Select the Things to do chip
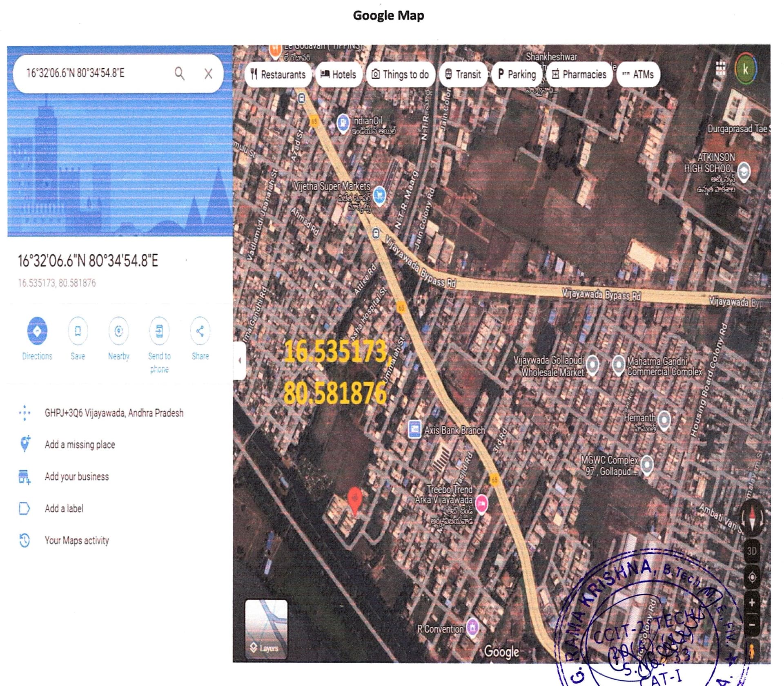 tap(400, 74)
